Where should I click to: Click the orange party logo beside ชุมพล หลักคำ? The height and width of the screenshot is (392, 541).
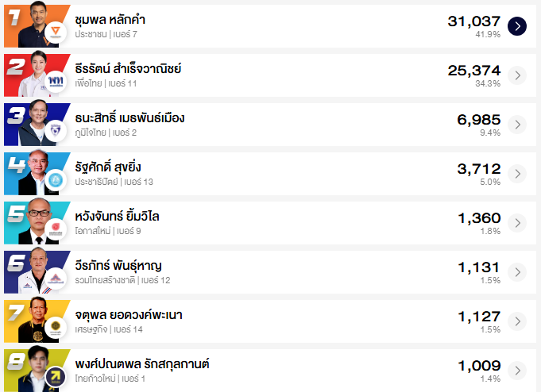(x=56, y=33)
